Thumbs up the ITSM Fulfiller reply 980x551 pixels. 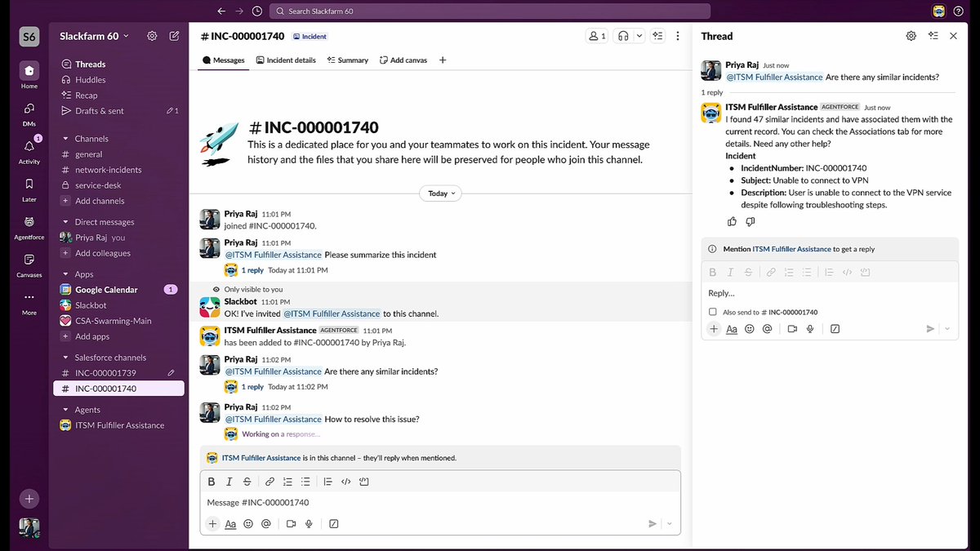pos(732,221)
